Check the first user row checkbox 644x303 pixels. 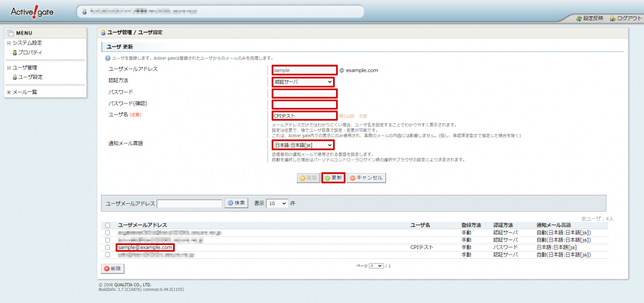[x=108, y=232]
